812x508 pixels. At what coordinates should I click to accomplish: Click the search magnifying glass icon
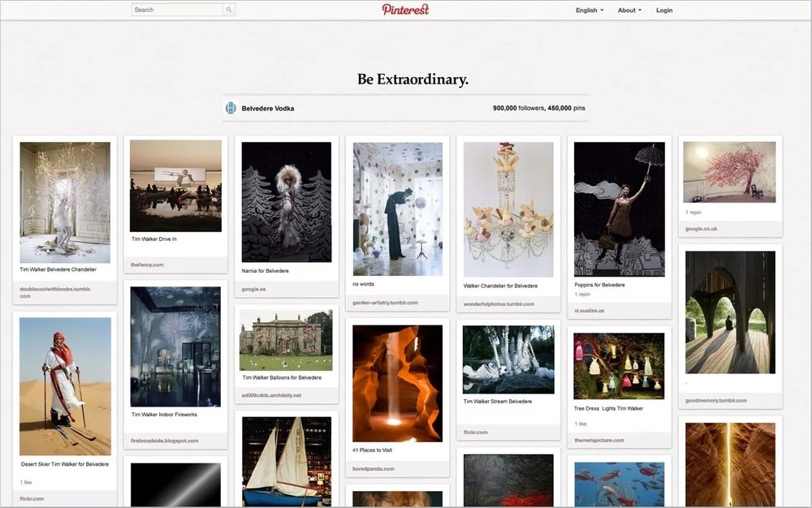tap(228, 10)
